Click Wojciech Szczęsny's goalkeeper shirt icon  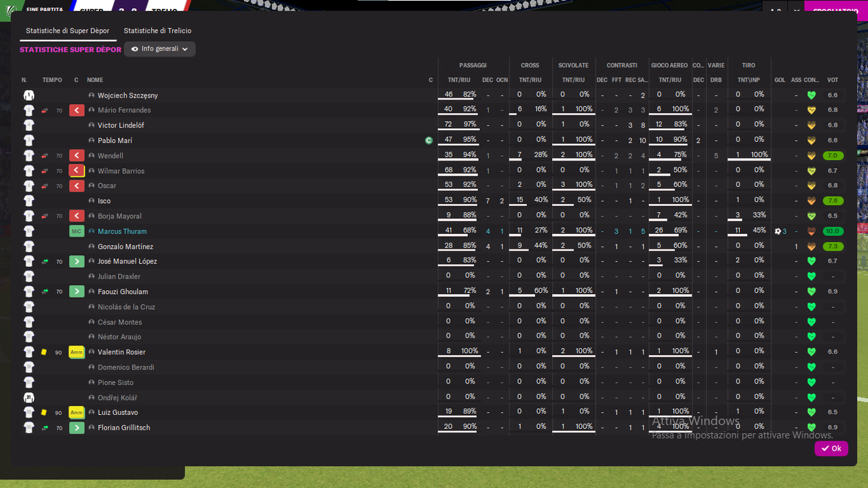pyautogui.click(x=28, y=96)
